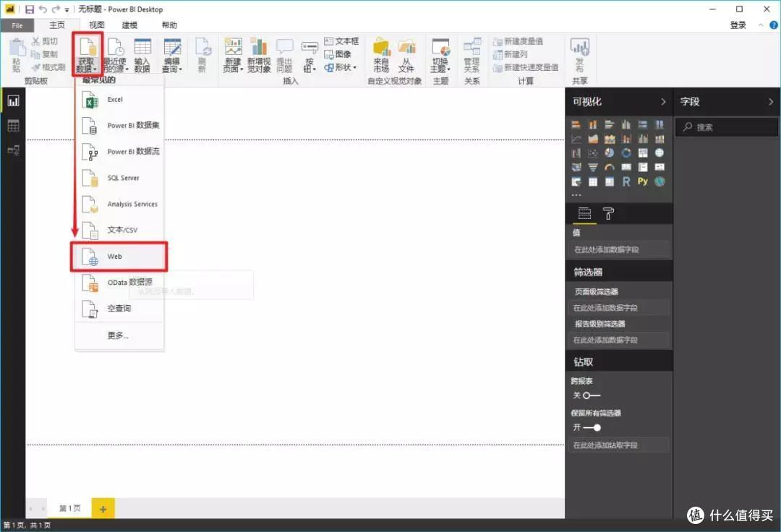The width and height of the screenshot is (781, 532).
Task: Click the 搜索 field search box
Action: pyautogui.click(x=727, y=127)
